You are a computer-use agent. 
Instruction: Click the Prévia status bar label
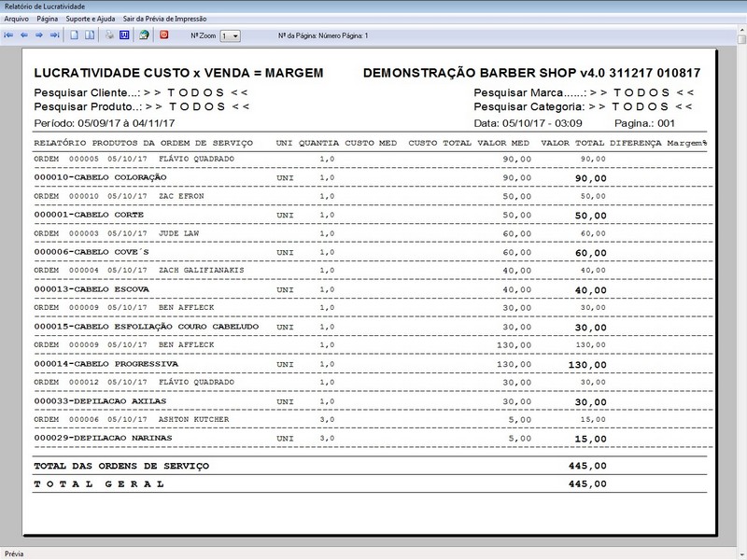click(x=15, y=553)
